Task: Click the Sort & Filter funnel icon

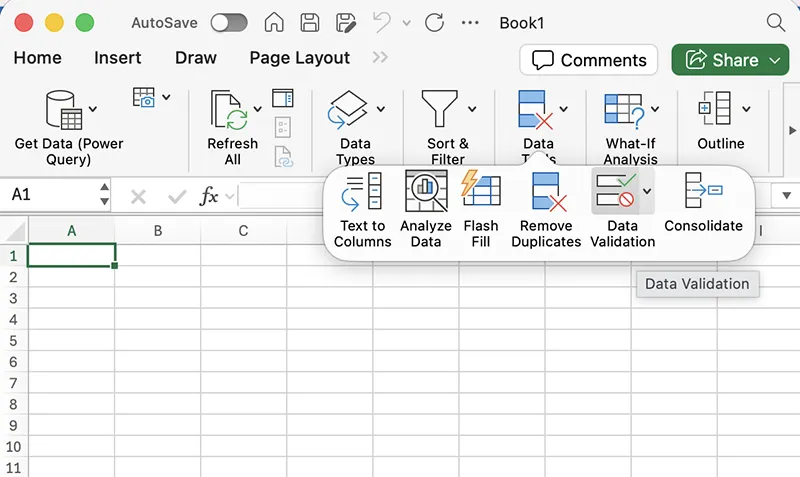Action: tap(439, 109)
